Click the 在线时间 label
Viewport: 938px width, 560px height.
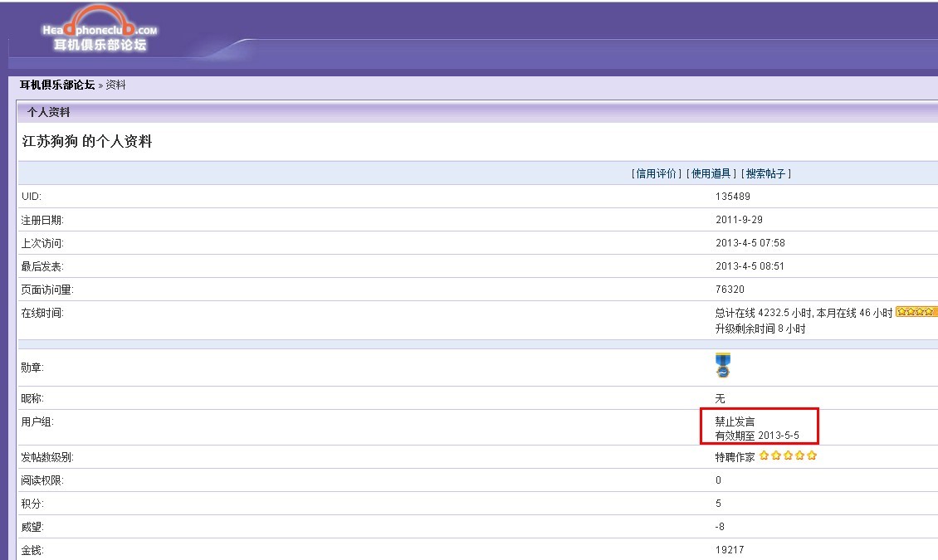42,313
